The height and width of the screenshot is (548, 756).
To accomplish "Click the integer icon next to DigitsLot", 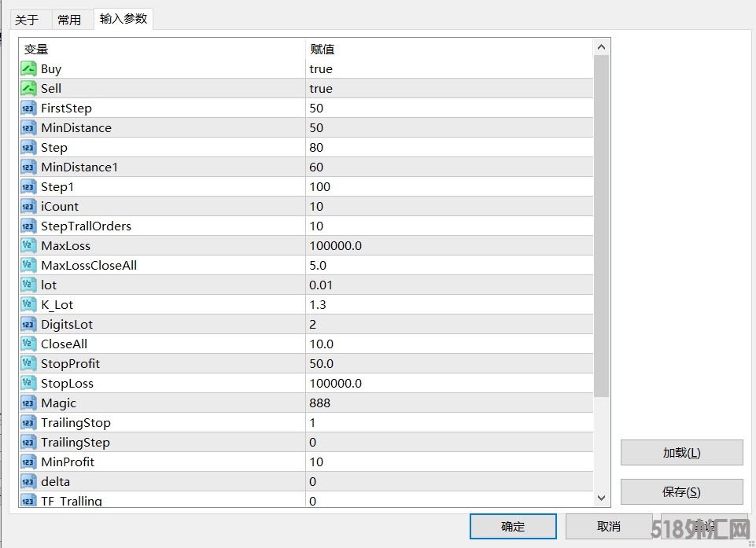I will point(28,325).
